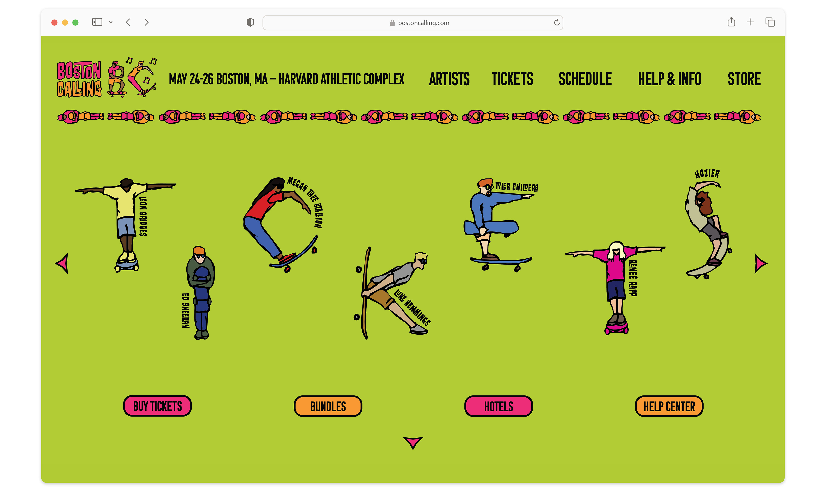Show the tab overview icon

pyautogui.click(x=770, y=22)
